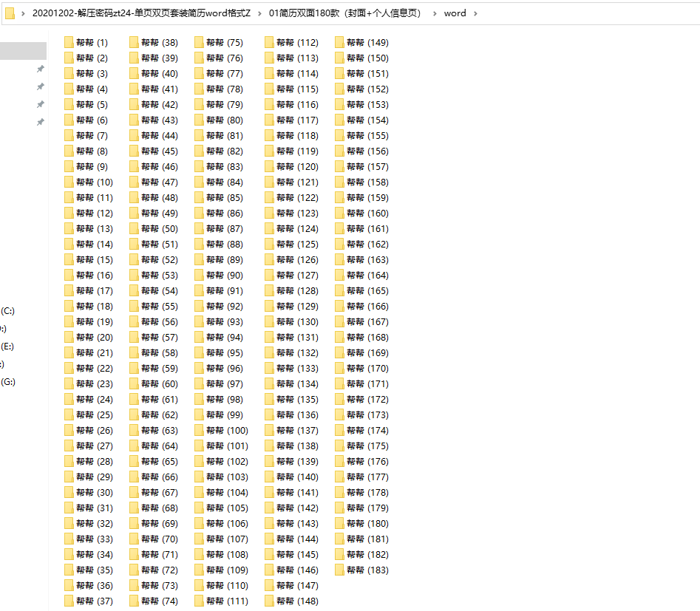
Task: Select folder icon of 帮帮 (68)
Action: pos(134,508)
